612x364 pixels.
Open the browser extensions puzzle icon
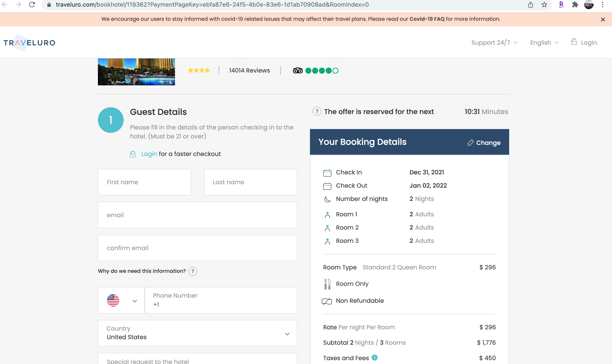pos(575,5)
